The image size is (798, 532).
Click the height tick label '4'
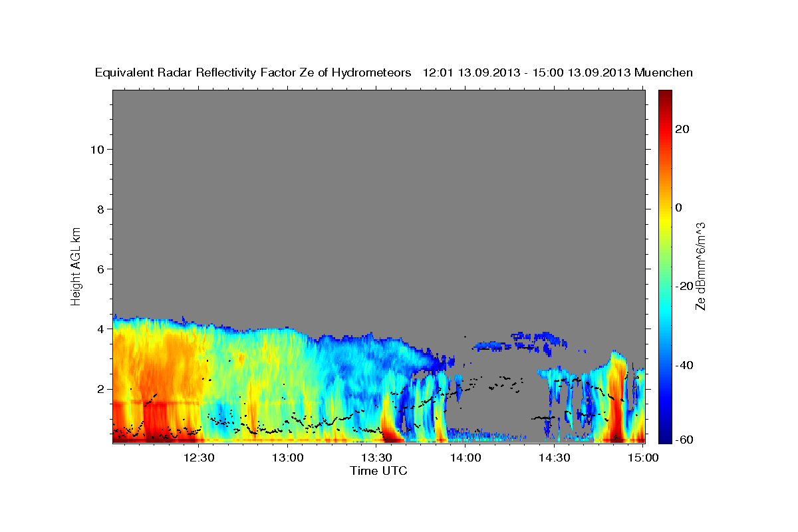coord(100,329)
